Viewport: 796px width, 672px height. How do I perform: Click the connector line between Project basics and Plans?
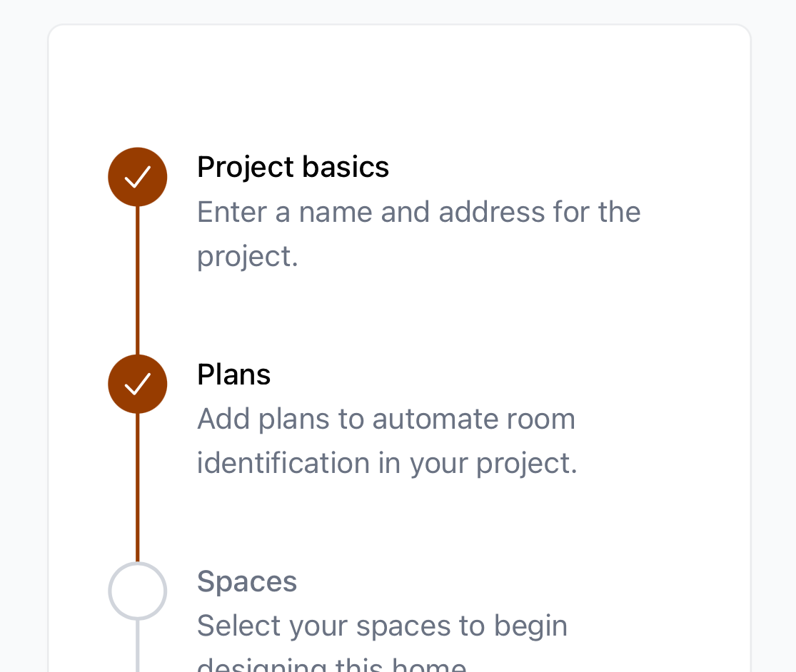tap(138, 280)
